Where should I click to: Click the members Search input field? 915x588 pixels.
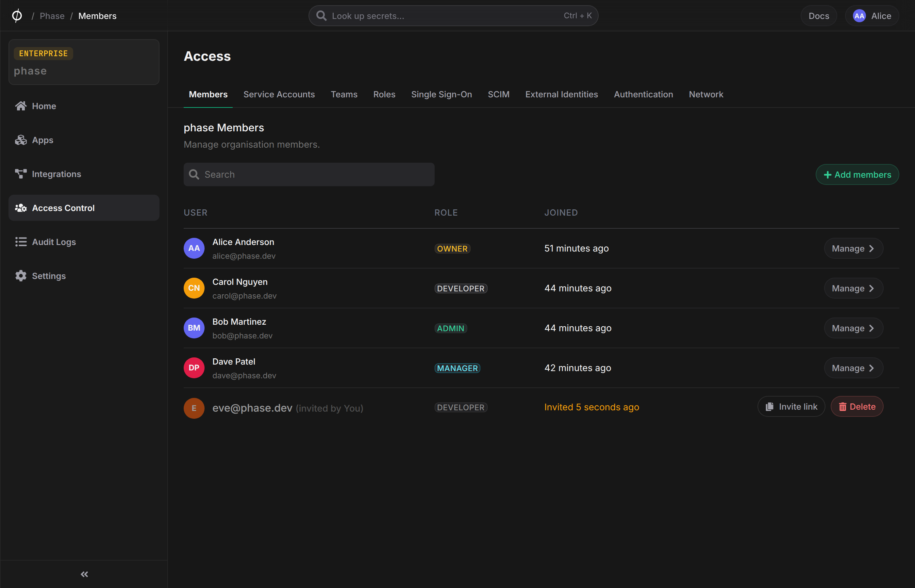308,174
